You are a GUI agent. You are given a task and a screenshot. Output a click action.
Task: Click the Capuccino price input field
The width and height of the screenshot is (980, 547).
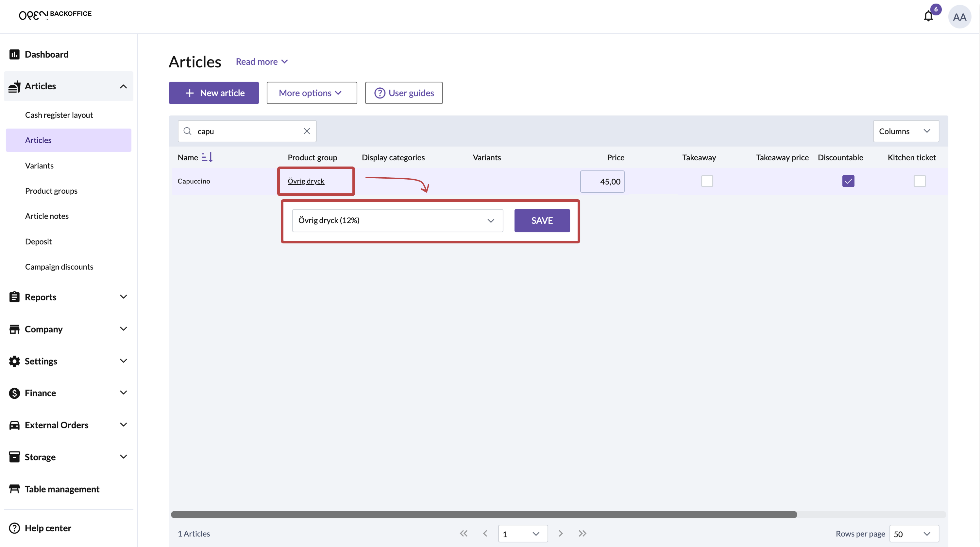(602, 182)
